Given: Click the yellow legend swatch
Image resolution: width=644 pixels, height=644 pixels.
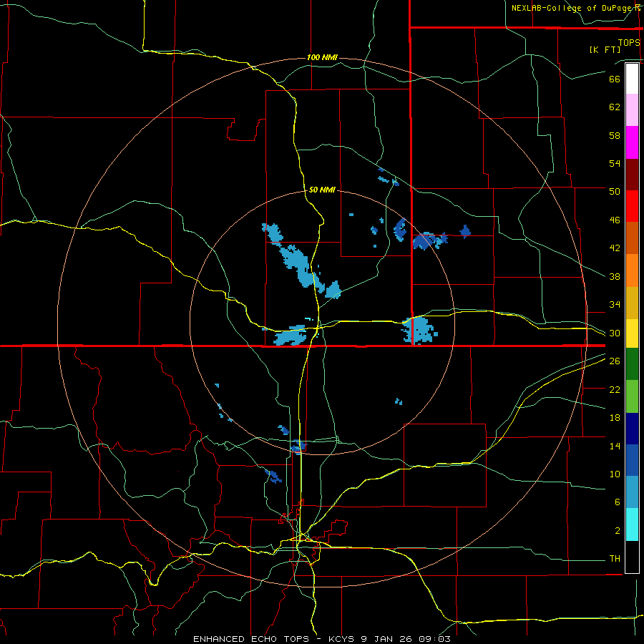Looking at the screenshot, I should (632, 333).
